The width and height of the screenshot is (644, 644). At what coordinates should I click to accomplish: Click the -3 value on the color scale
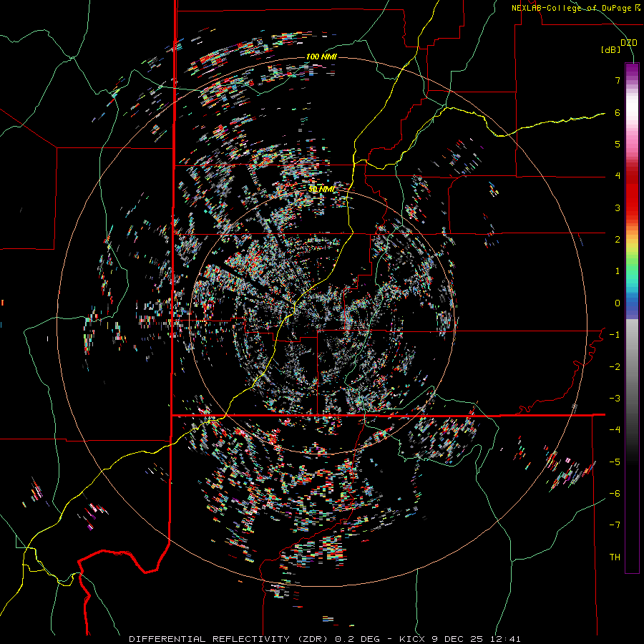click(615, 399)
